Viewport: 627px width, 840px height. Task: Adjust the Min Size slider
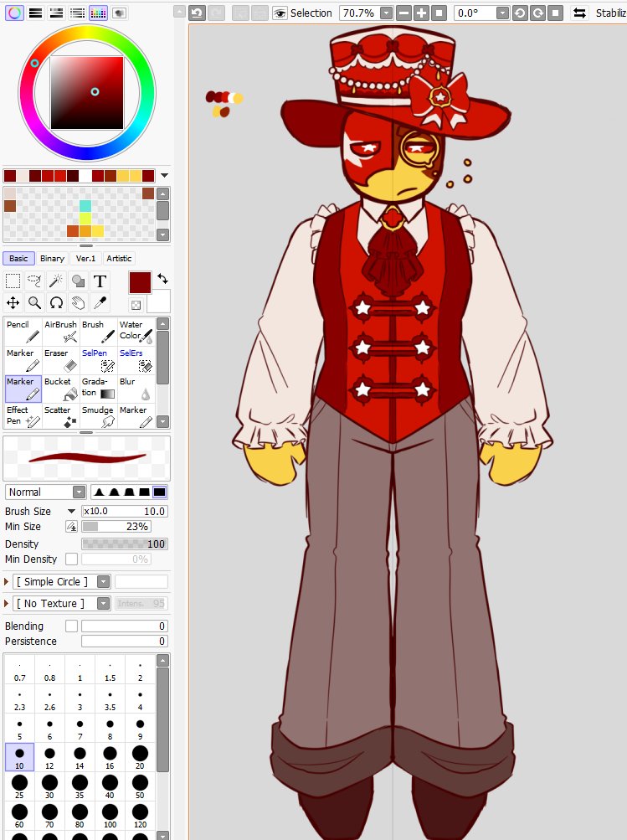[x=116, y=527]
